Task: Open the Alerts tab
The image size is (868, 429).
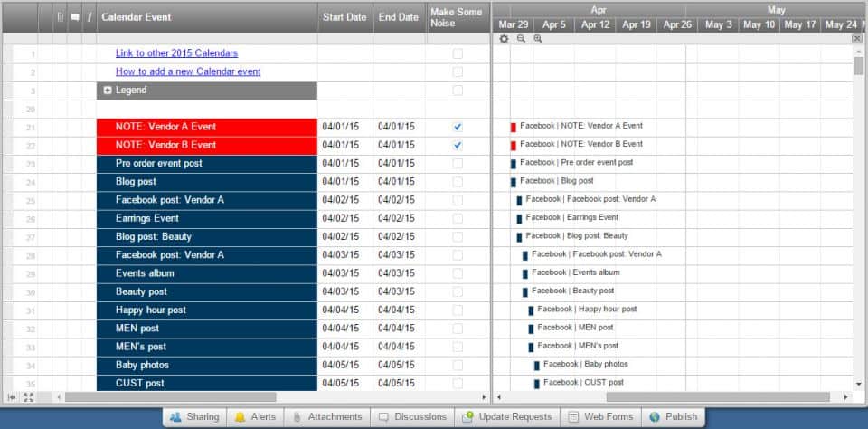Action: [x=255, y=417]
